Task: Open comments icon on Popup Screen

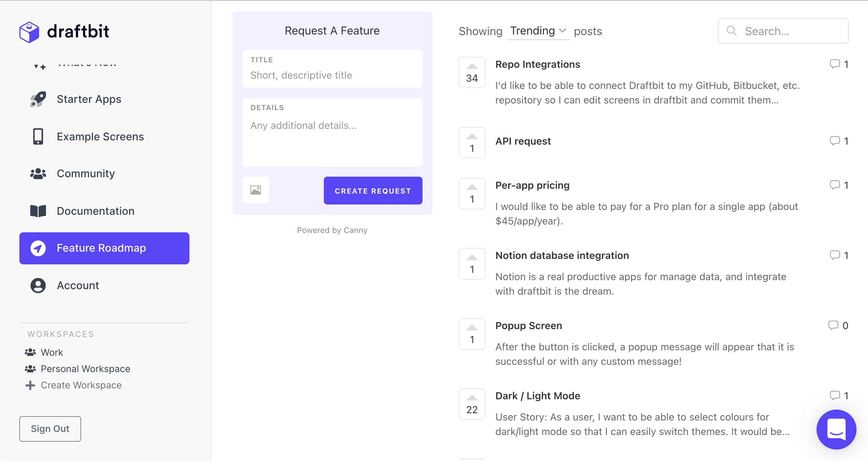Action: 833,325
